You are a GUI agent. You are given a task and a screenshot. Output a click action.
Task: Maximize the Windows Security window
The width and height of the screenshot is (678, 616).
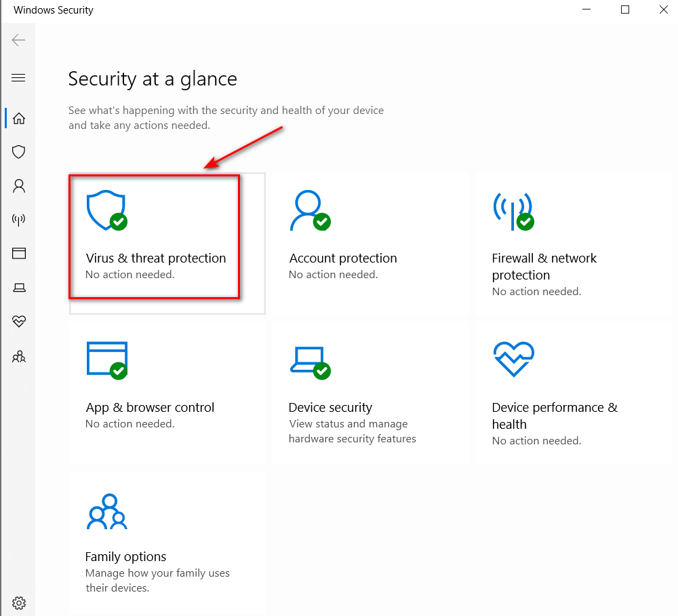[x=625, y=9]
